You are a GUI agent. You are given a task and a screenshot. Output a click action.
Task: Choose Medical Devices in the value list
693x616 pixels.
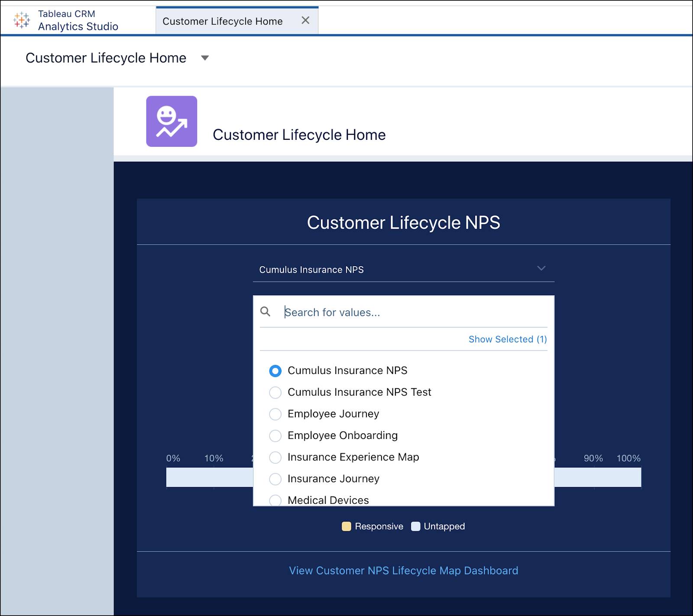pyautogui.click(x=275, y=500)
